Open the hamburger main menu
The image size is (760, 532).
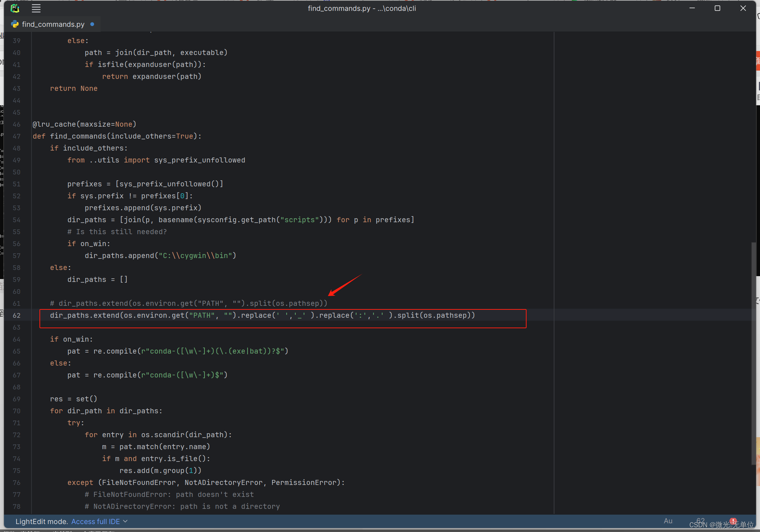tap(36, 8)
